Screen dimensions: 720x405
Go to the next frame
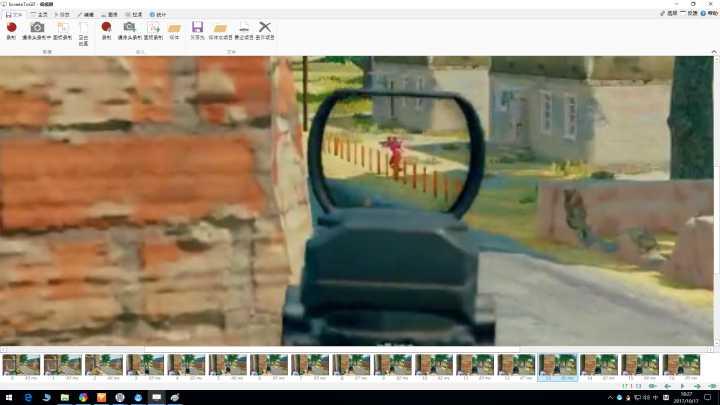point(698,386)
